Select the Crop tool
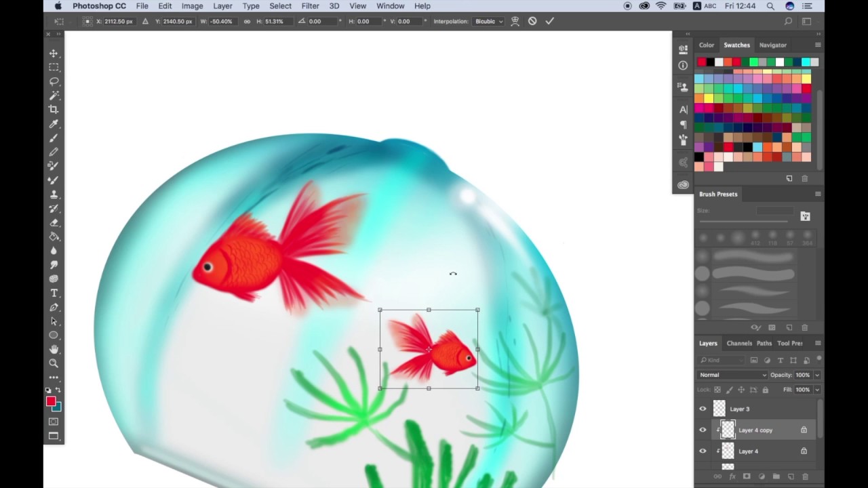The image size is (868, 488). pyautogui.click(x=54, y=109)
